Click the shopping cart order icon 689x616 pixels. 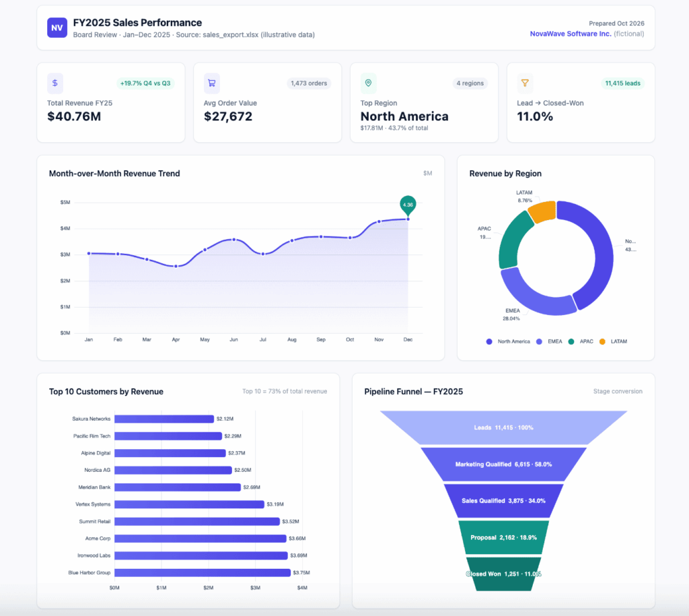click(212, 83)
